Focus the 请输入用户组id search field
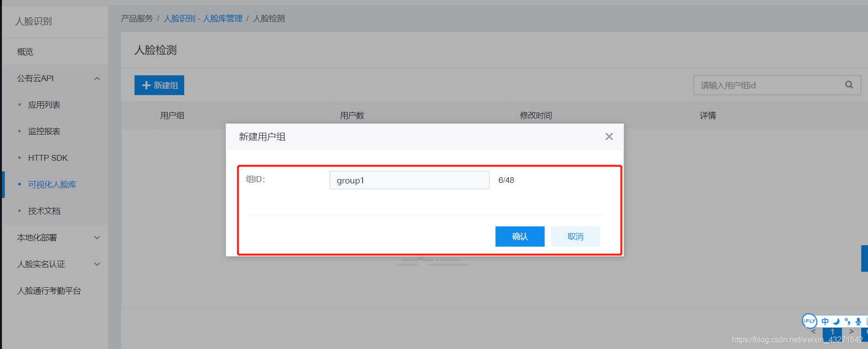This screenshot has height=349, width=868. [x=777, y=85]
